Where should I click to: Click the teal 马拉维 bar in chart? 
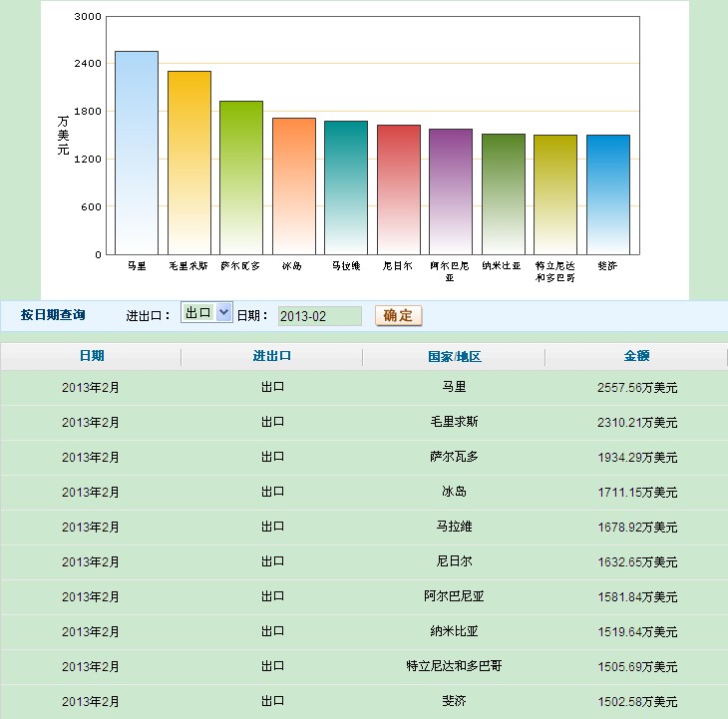[346, 187]
